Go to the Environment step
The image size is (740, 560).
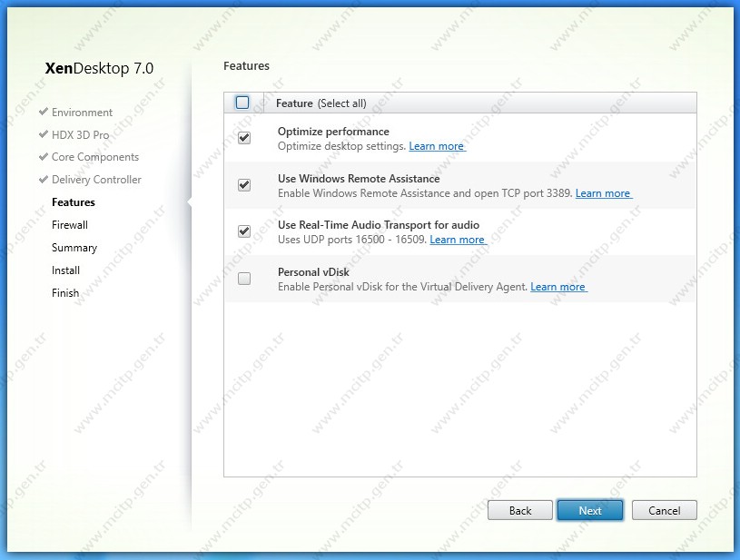82,113
